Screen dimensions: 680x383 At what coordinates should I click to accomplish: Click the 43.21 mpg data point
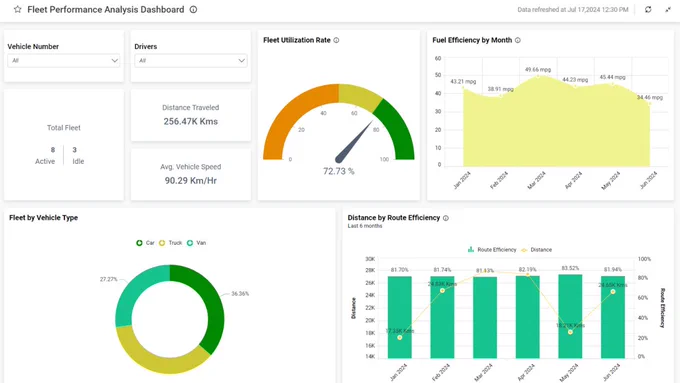pyautogui.click(x=463, y=88)
